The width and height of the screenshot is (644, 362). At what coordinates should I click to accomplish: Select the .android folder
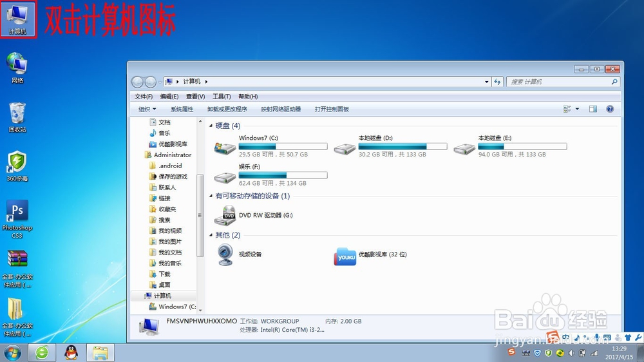[x=166, y=166]
